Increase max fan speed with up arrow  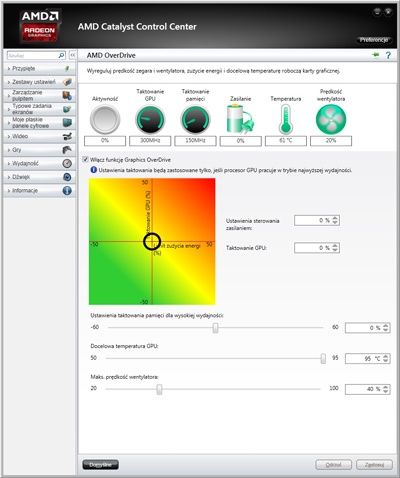tap(386, 387)
